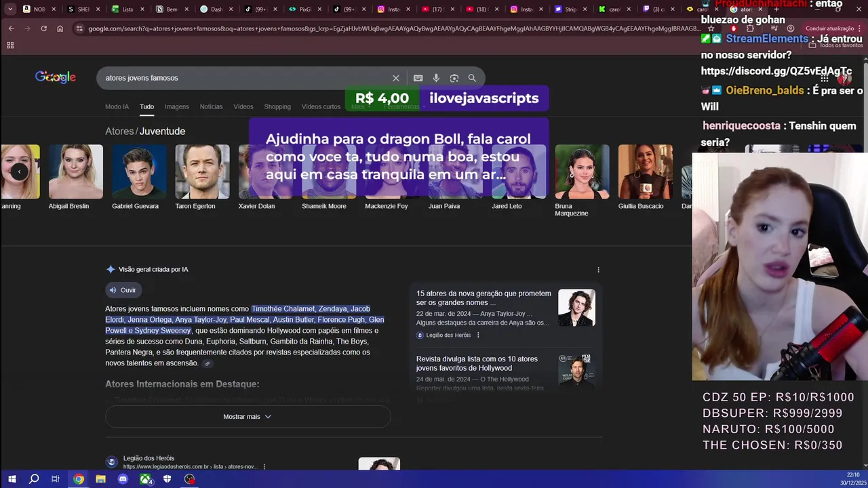Copy link icon after AI summary
The width and height of the screenshot is (868, 488).
coord(208,364)
